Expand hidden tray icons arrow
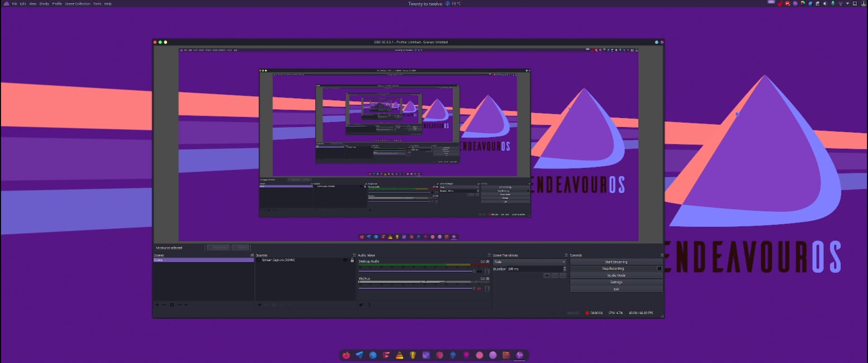Screen dimensions: 868x363 pos(848,4)
